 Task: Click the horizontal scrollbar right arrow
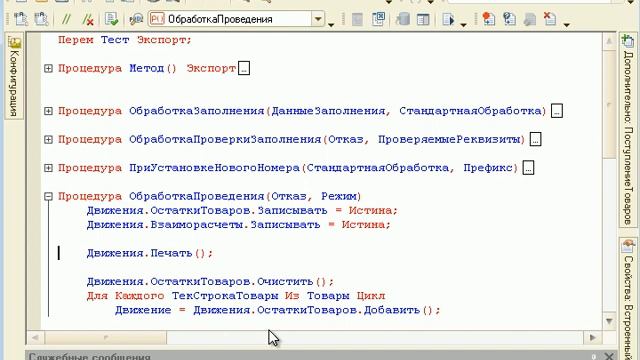pyautogui.click(x=593, y=338)
